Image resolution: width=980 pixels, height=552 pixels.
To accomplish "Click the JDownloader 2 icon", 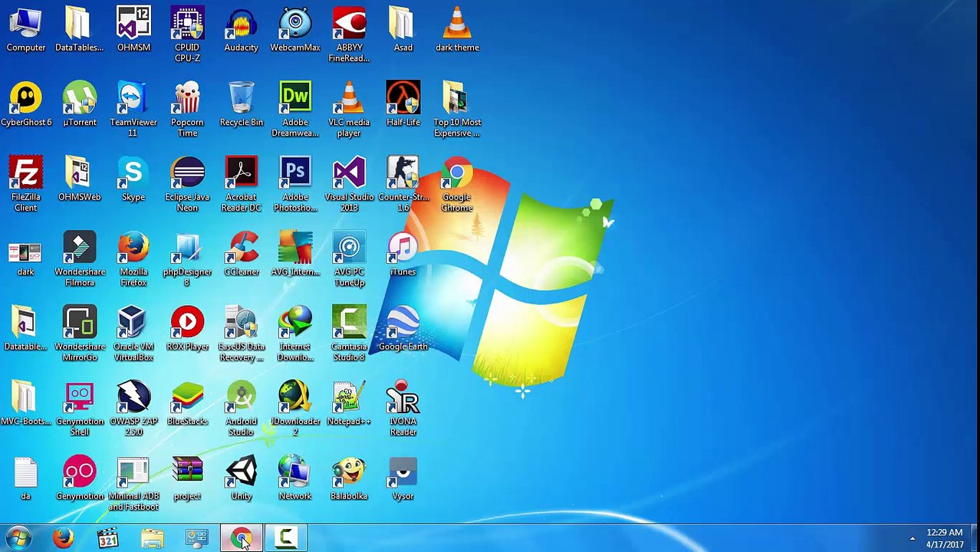I will pyautogui.click(x=295, y=409).
